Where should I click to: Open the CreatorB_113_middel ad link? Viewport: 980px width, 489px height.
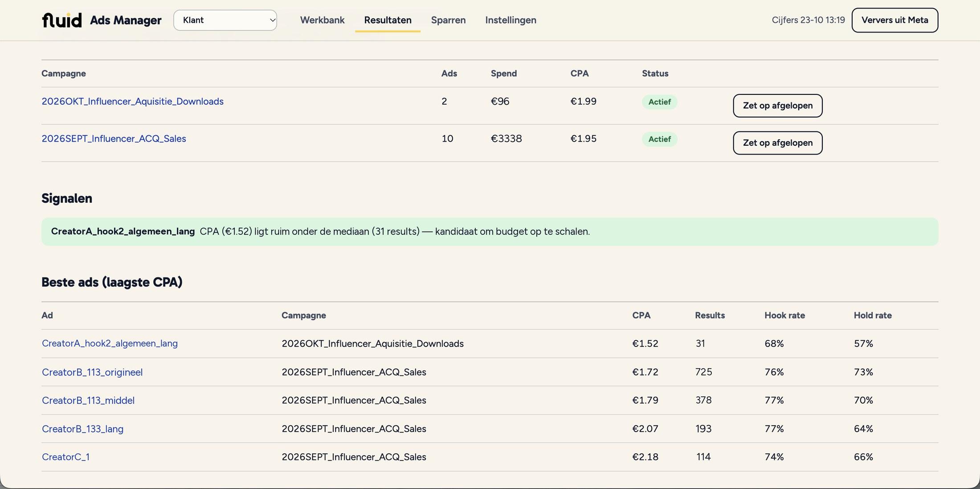coord(88,400)
